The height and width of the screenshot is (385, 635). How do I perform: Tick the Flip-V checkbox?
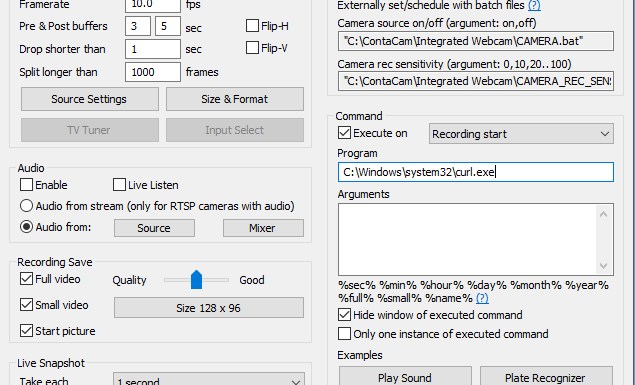(x=252, y=48)
